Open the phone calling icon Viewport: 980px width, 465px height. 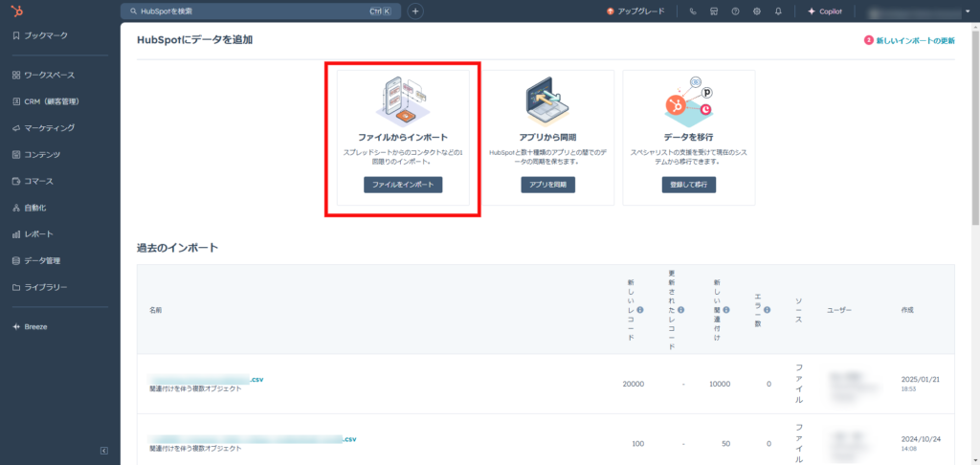pyautogui.click(x=693, y=11)
